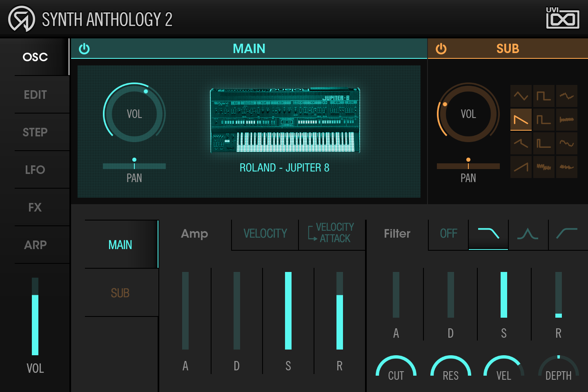Image resolution: width=588 pixels, height=392 pixels.
Task: Click the Filter attack (A) slider
Action: (x=396, y=295)
